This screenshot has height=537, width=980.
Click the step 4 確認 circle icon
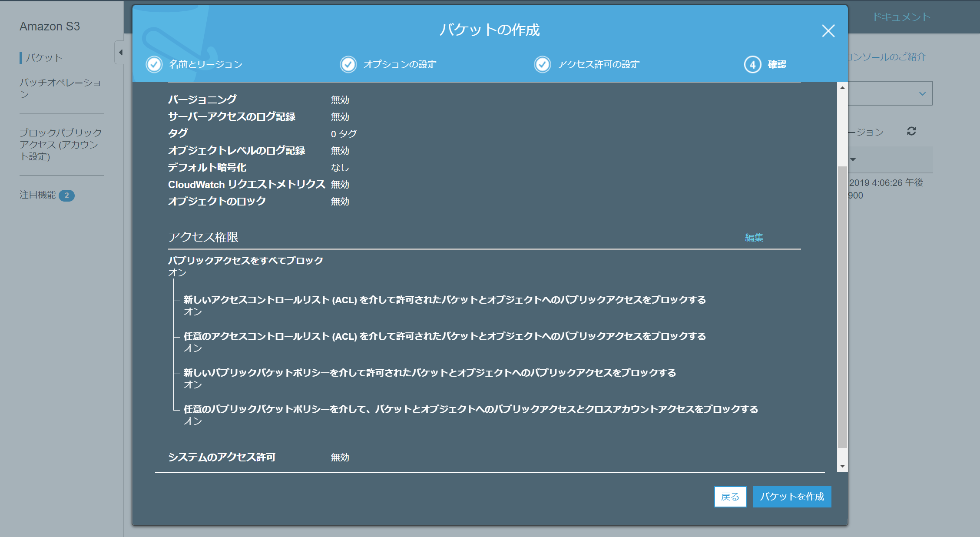tap(752, 65)
